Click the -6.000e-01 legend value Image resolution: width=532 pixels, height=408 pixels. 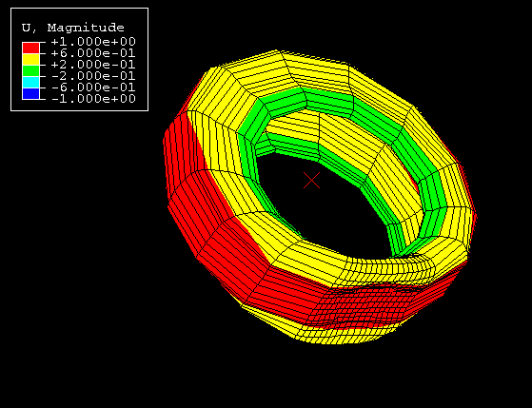point(93,87)
